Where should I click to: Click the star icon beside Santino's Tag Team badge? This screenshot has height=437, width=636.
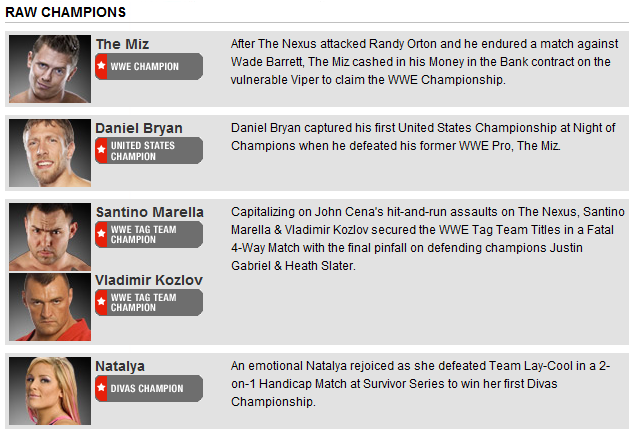pyautogui.click(x=101, y=234)
